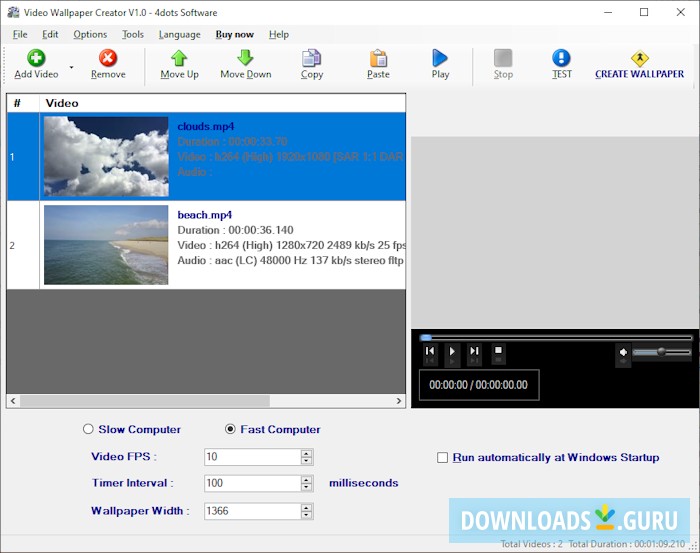Enable Run automatically at Windows Startup
Screen dimensions: 700x553
tap(443, 458)
